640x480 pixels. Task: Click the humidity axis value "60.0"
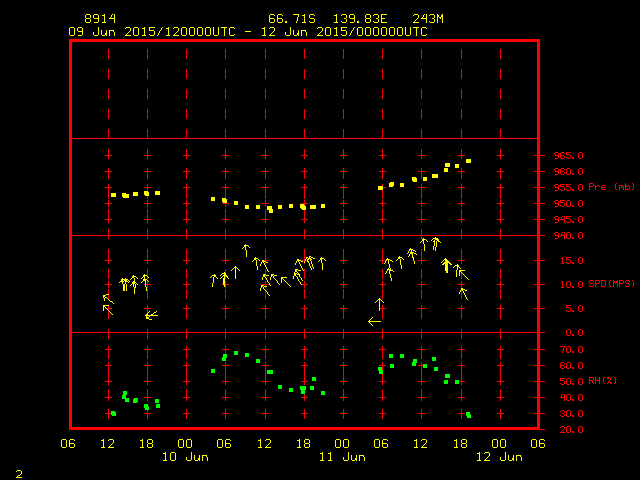click(571, 366)
